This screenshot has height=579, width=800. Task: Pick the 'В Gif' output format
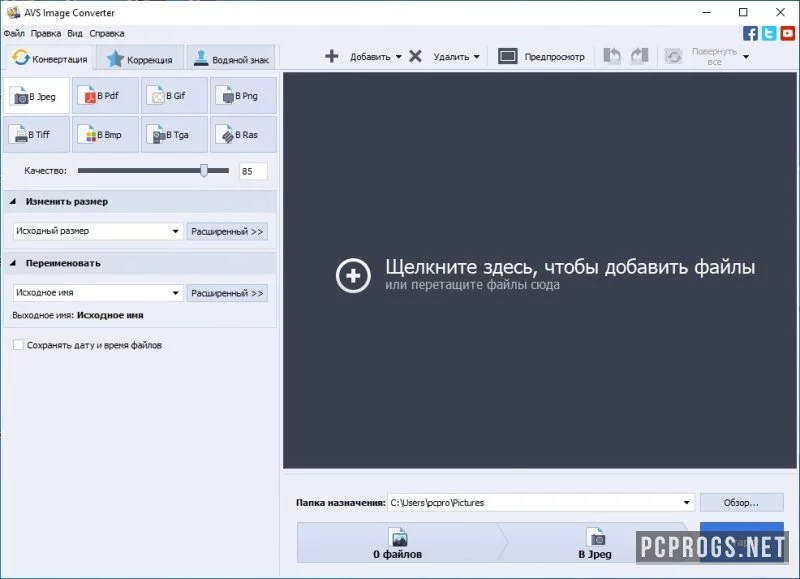tap(174, 96)
